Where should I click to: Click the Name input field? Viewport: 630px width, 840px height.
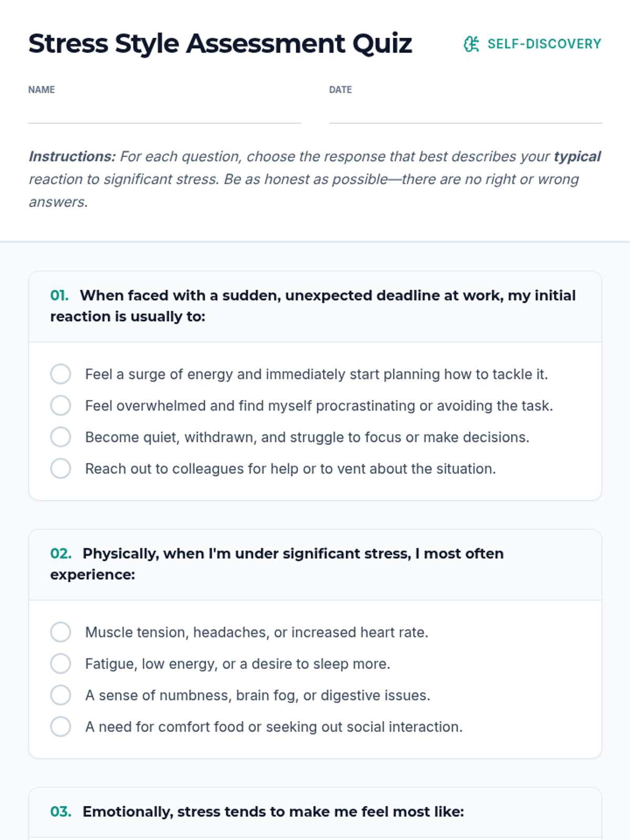[164, 112]
